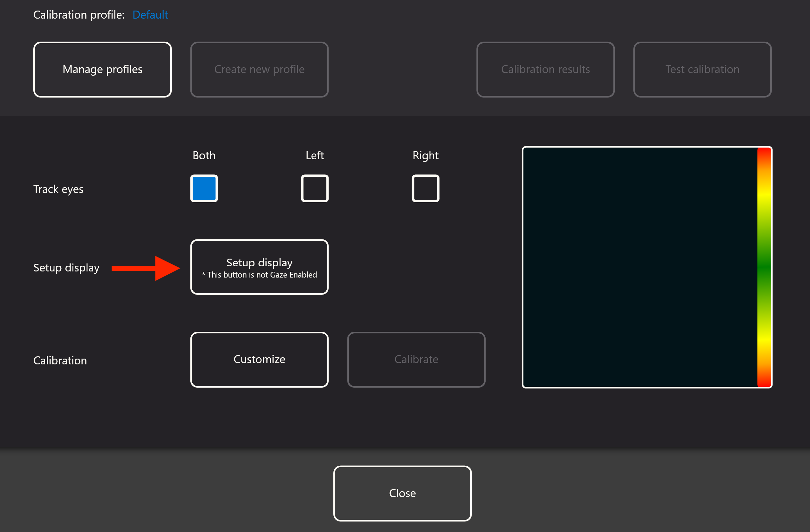This screenshot has width=810, height=532.
Task: Click the Test calibration button
Action: (702, 70)
